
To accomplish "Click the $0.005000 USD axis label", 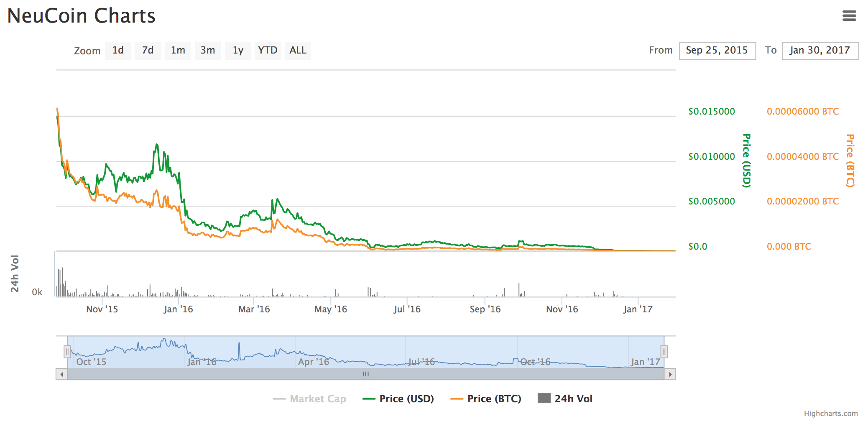I will coord(712,201).
